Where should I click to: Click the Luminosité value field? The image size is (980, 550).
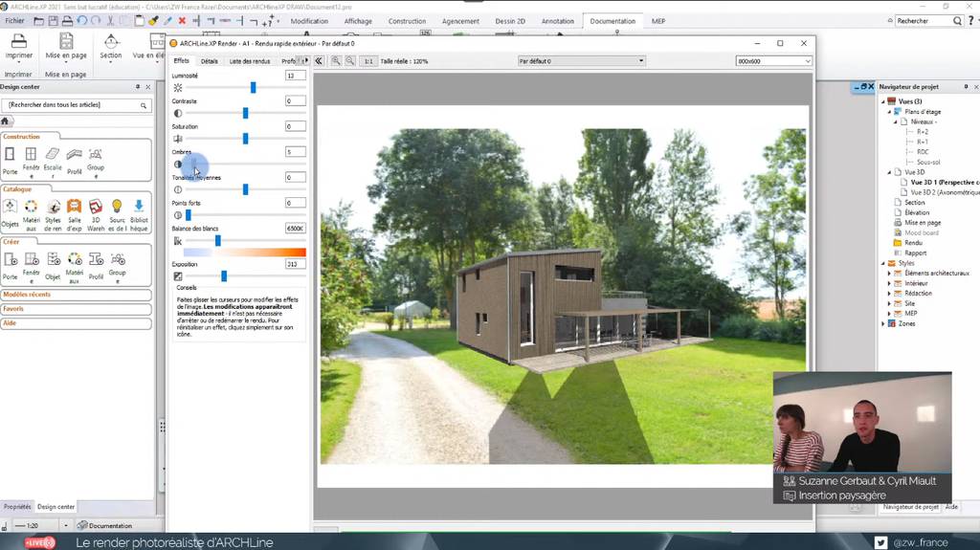click(x=295, y=76)
